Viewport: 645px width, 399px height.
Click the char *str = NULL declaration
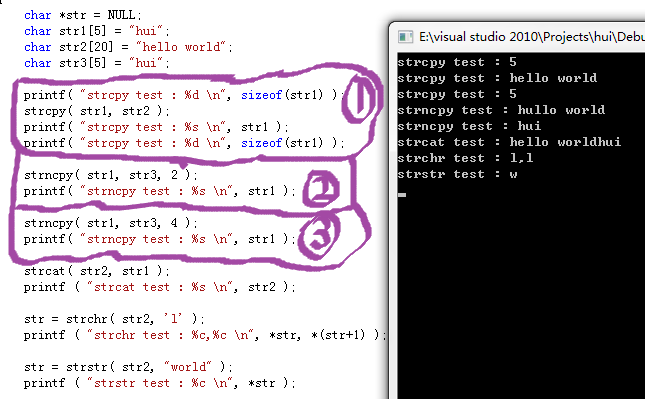tap(83, 15)
